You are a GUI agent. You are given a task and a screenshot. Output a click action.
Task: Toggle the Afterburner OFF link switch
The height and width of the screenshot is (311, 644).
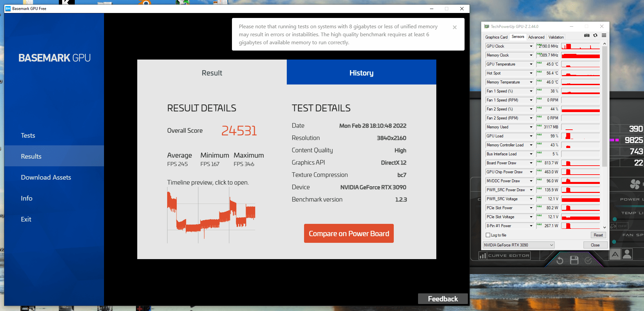(x=619, y=226)
